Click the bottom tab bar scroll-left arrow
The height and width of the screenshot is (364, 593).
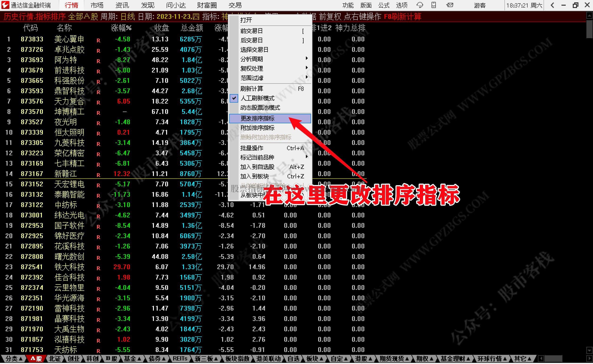541,359
